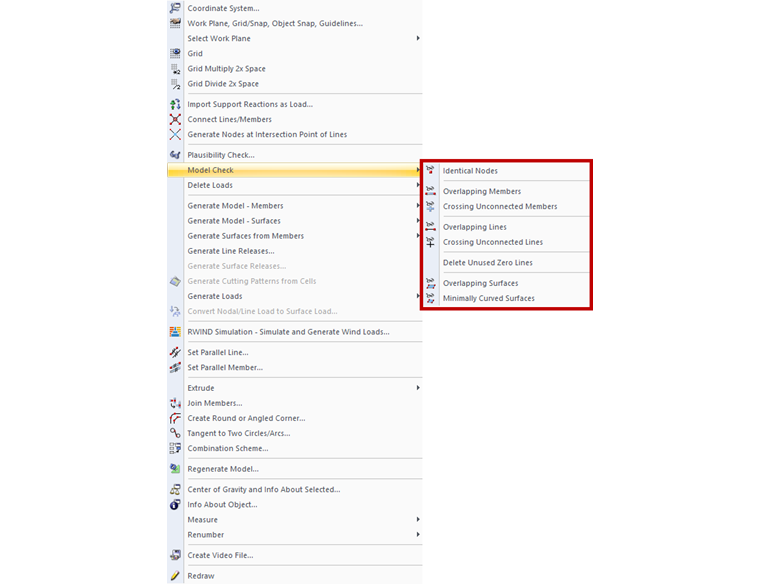Expand the Measure submenu arrow

[418, 519]
